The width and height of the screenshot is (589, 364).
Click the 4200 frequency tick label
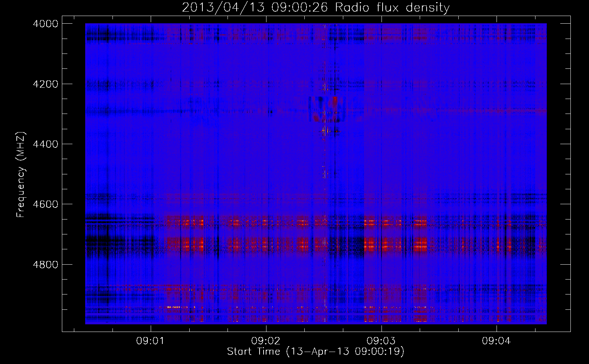46,84
